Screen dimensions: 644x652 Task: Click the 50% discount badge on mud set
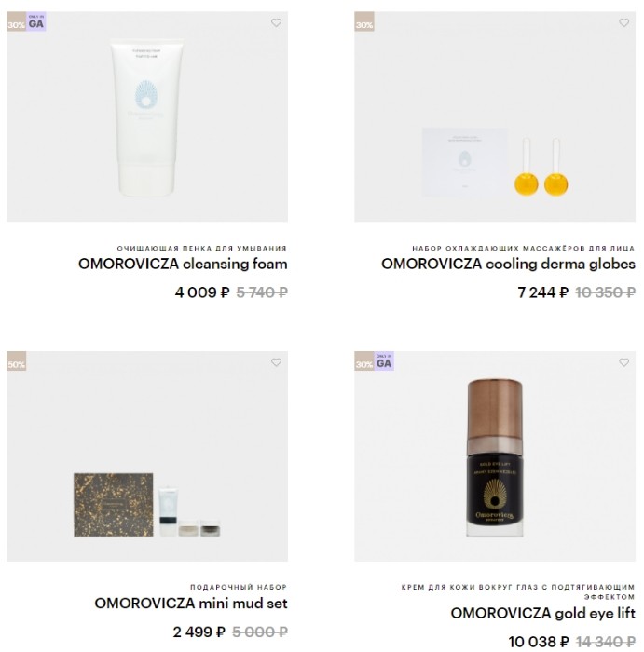click(16, 361)
